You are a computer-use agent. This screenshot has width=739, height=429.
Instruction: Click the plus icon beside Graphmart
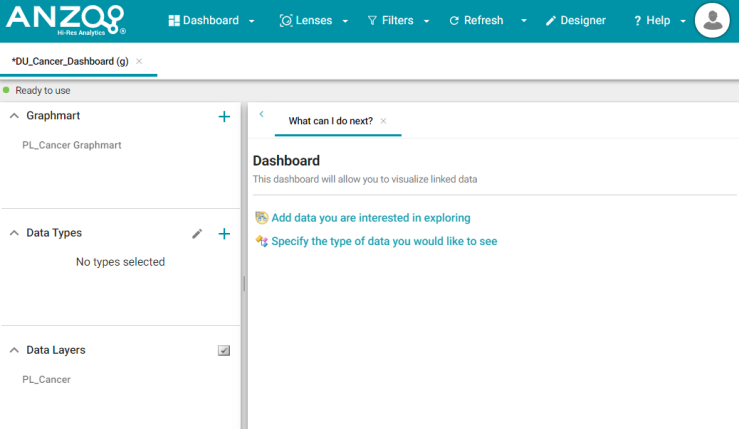(224, 116)
